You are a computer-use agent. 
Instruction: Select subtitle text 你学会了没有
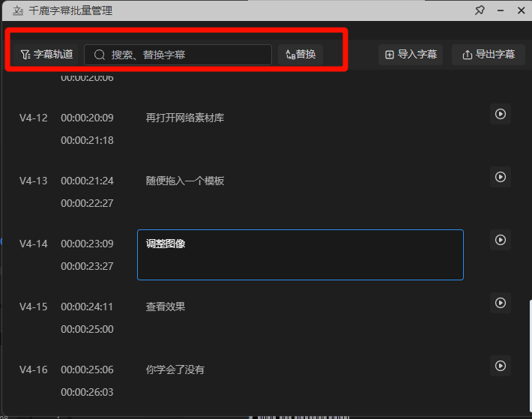[175, 370]
